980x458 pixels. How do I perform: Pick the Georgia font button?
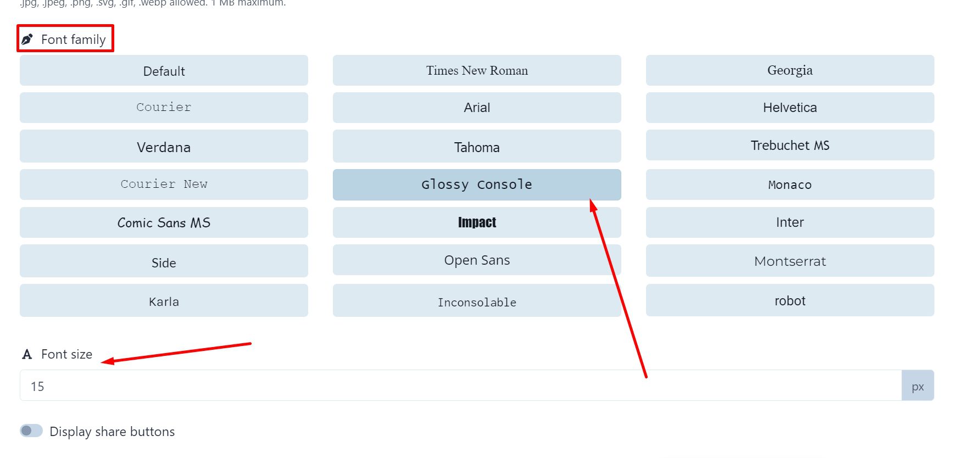point(790,71)
